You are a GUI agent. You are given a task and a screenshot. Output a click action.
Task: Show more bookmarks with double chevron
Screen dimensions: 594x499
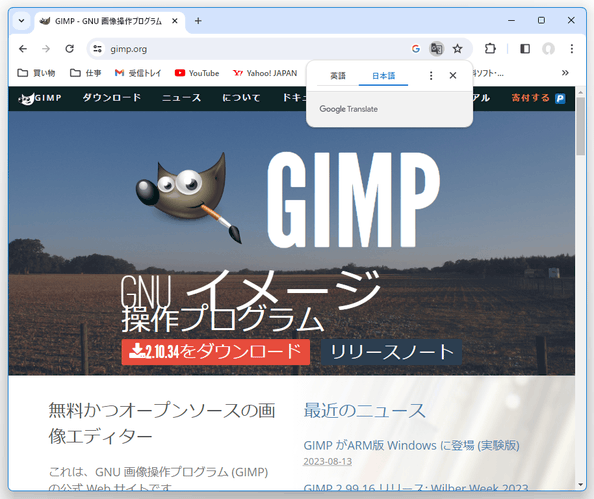point(565,73)
